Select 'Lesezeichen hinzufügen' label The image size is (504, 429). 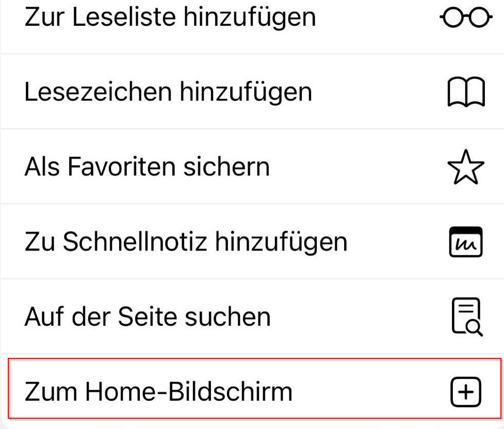click(x=168, y=92)
